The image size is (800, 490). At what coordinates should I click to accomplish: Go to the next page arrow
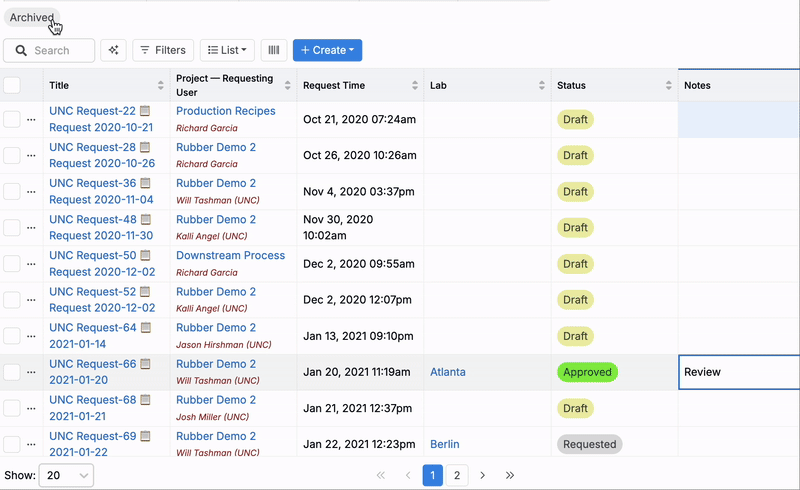click(483, 476)
